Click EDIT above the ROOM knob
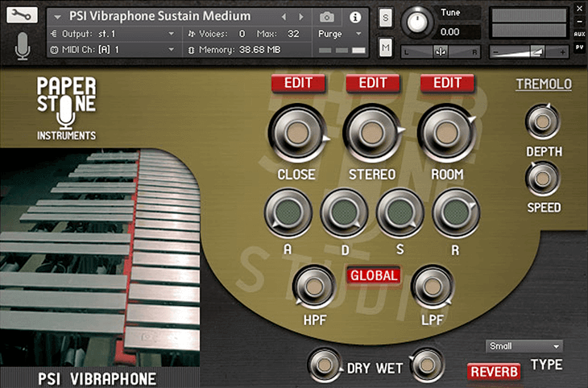This screenshot has height=388, width=588. click(447, 83)
